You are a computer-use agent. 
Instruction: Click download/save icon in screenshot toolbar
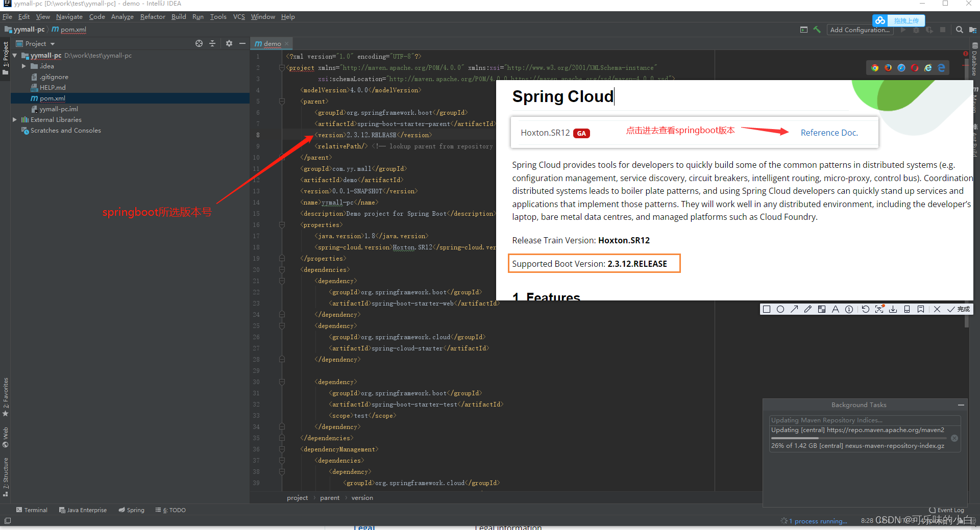[893, 309]
